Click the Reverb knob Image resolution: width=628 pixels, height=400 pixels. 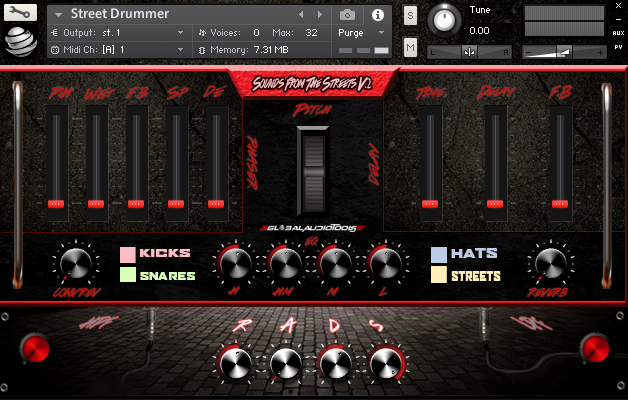click(551, 263)
